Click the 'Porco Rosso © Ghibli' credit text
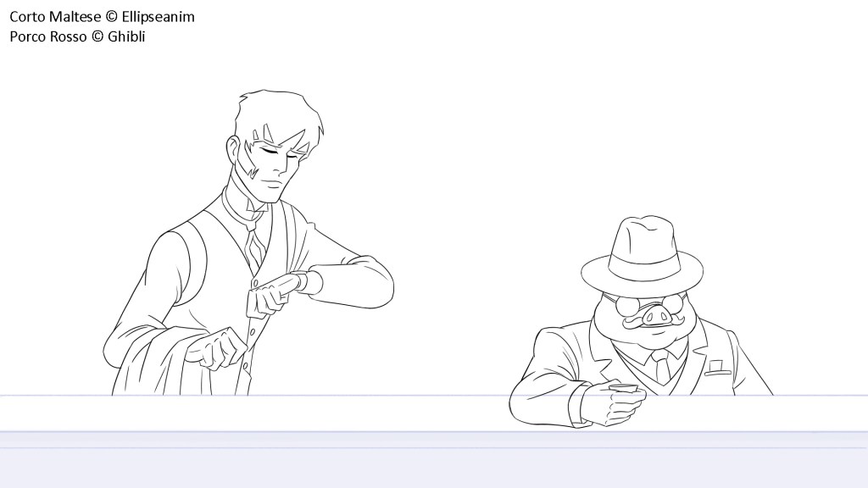The height and width of the screenshot is (488, 868). [x=77, y=36]
